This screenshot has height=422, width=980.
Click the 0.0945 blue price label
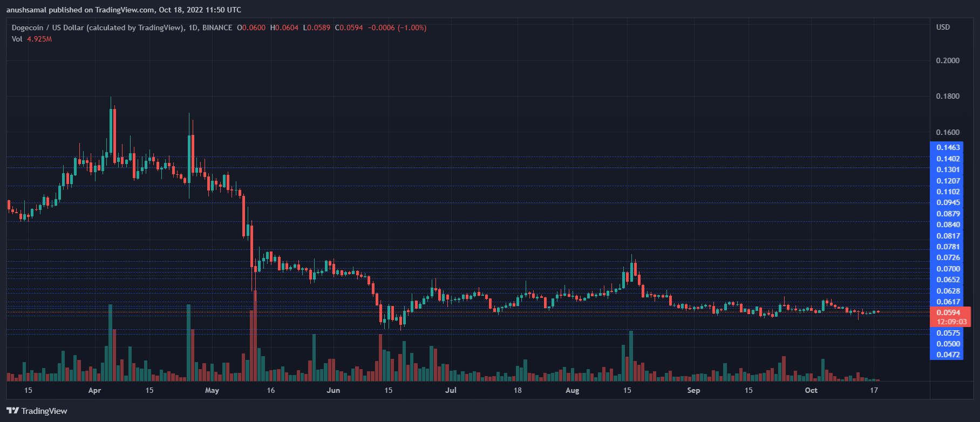(948, 202)
